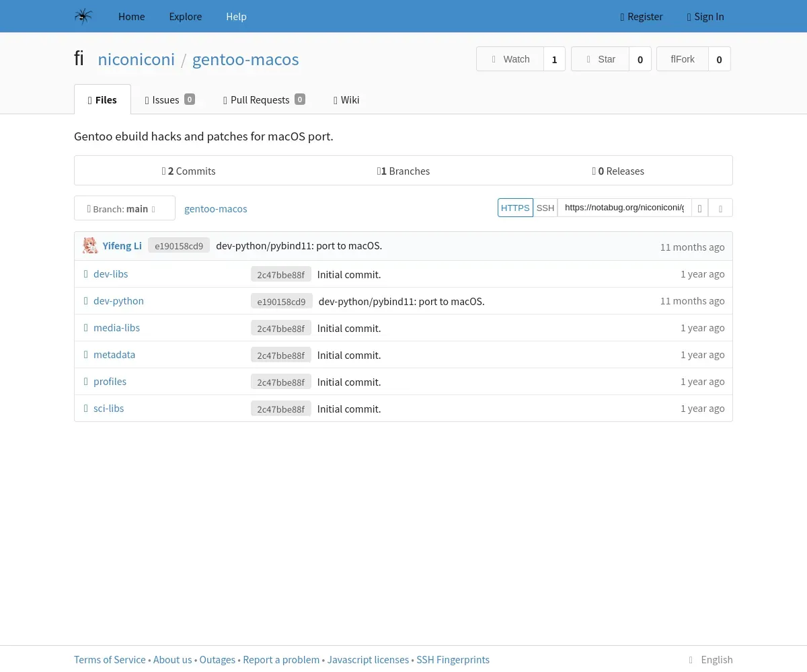Expand the Branch: main dropdown

point(124,208)
